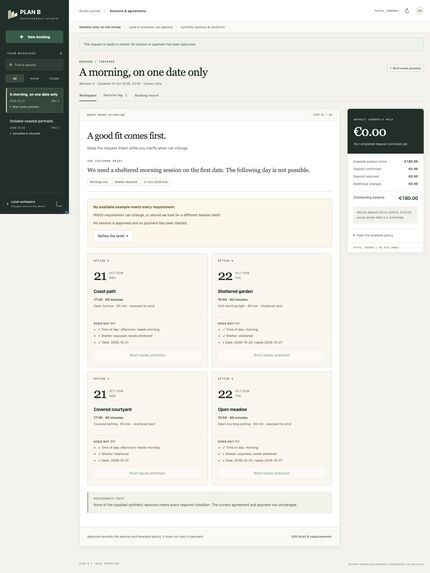Viewport: 430px width, 573px height.
Task: Click the Refine the brief button
Action: pos(113,236)
